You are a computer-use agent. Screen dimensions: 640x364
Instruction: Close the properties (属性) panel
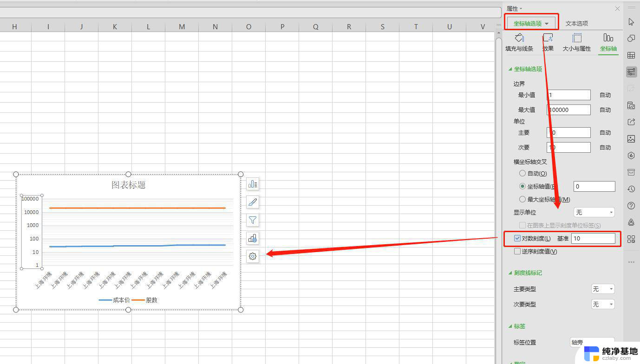point(617,9)
